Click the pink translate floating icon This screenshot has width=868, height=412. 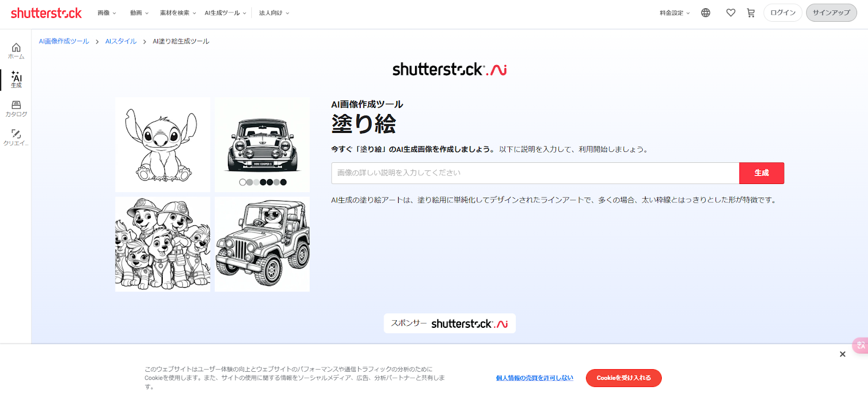[860, 345]
